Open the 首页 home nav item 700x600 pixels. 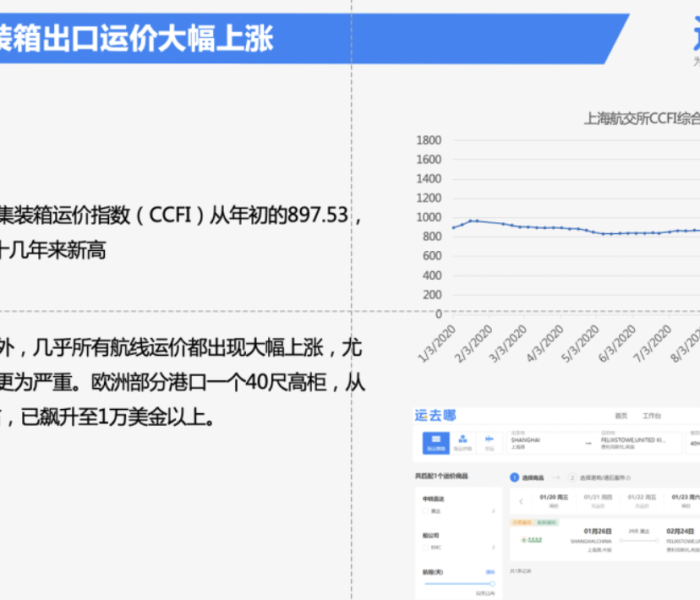click(621, 416)
